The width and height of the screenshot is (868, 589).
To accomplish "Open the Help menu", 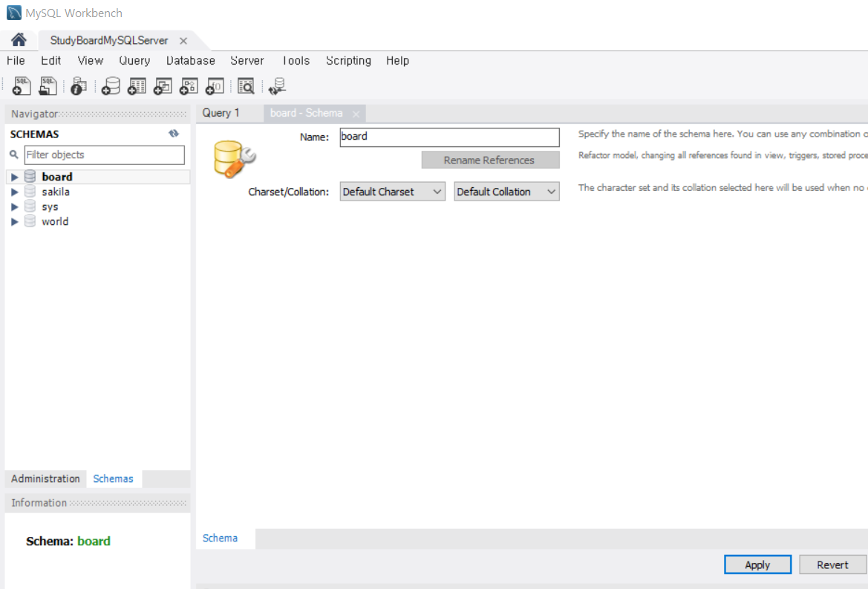I will click(397, 60).
